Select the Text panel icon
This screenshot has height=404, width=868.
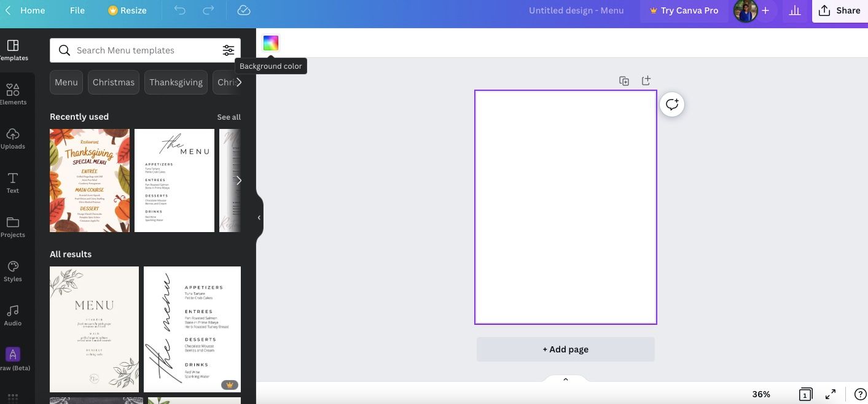12,182
